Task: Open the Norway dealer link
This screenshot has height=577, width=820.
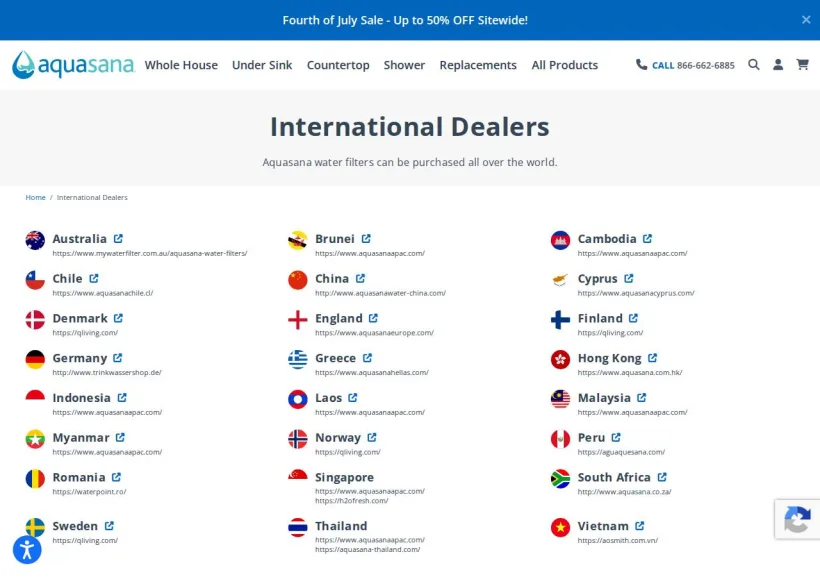Action: [x=338, y=437]
